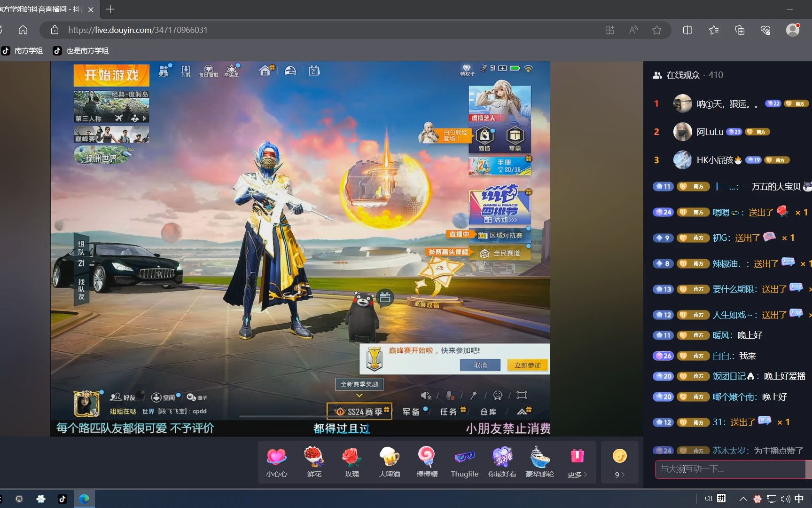812x508 pixels.
Task: Toggle browser split screen view
Action: [687, 30]
